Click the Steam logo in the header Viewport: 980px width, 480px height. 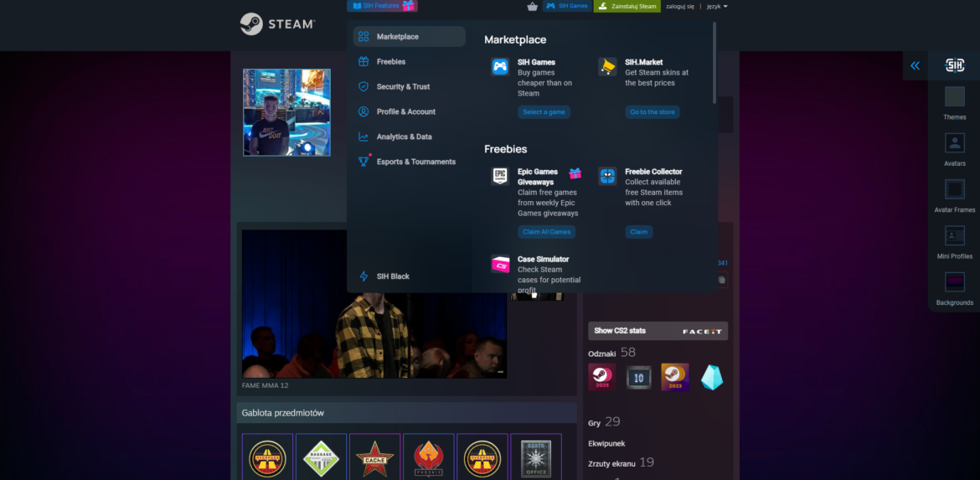pos(277,23)
